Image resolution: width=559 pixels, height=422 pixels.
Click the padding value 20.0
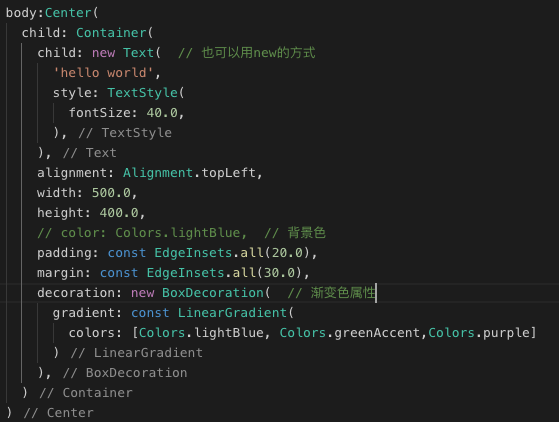tap(287, 253)
